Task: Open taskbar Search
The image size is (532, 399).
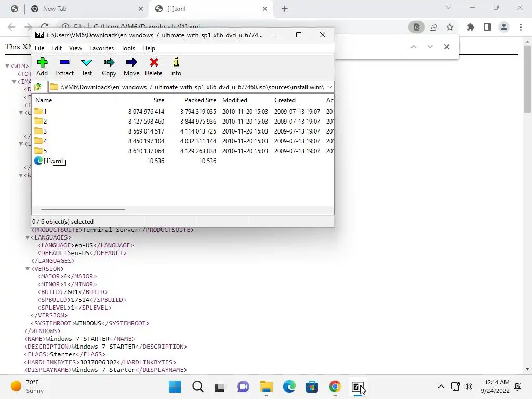Action: point(198,387)
